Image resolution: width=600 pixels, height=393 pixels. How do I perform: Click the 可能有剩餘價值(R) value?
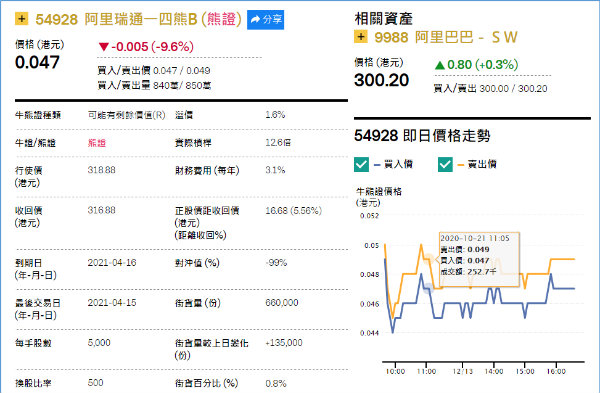[127, 115]
